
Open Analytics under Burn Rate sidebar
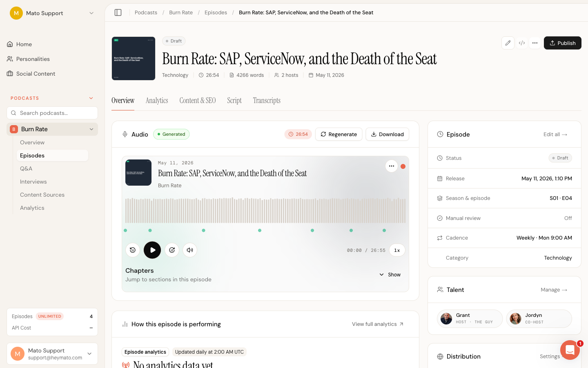[x=32, y=208]
